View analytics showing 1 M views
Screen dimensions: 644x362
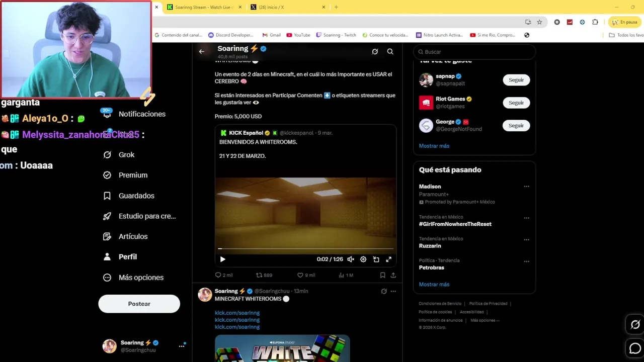(x=346, y=275)
